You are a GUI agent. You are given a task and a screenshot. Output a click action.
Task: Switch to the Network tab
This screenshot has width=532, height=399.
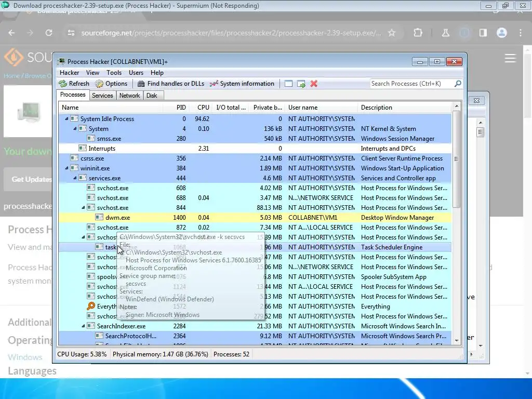pyautogui.click(x=129, y=96)
